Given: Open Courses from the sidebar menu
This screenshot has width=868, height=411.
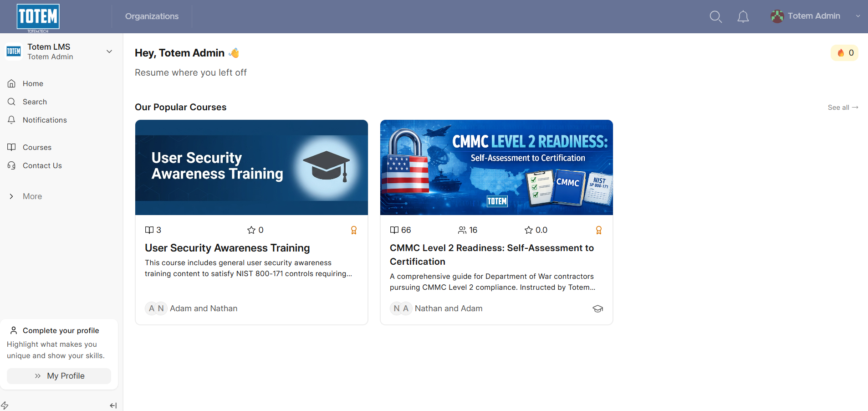Looking at the screenshot, I should pos(37,147).
